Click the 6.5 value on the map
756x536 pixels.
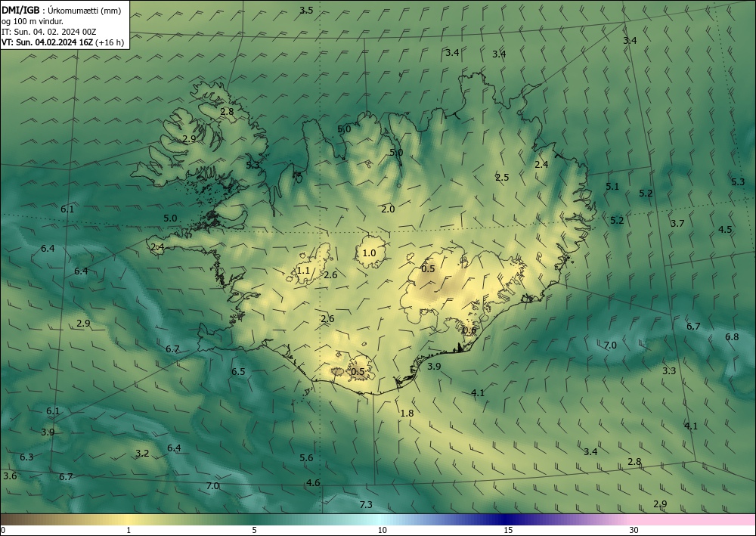(238, 372)
